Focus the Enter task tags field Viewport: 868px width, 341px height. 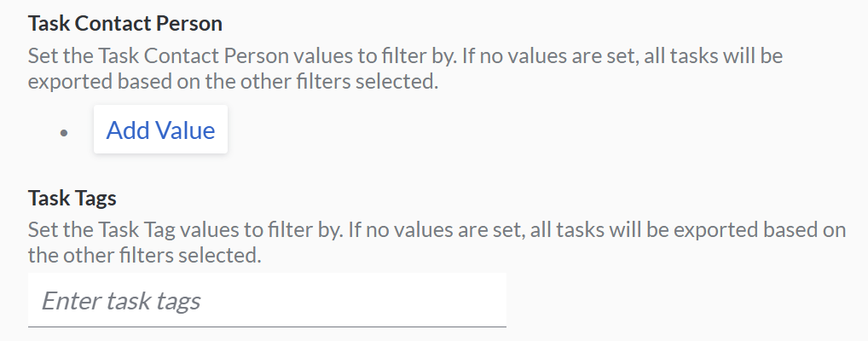tap(267, 300)
